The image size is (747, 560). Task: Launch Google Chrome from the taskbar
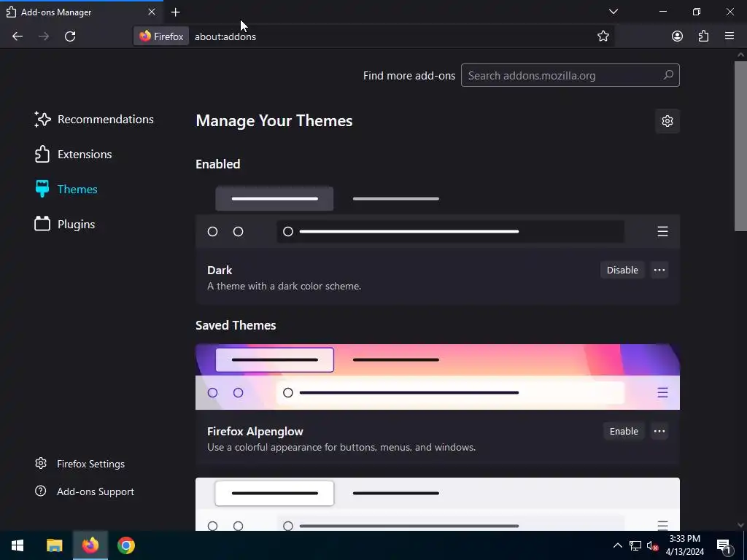point(125,545)
